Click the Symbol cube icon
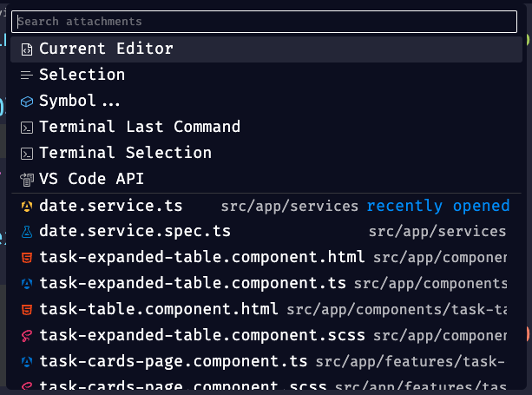The height and width of the screenshot is (395, 532). click(x=27, y=102)
